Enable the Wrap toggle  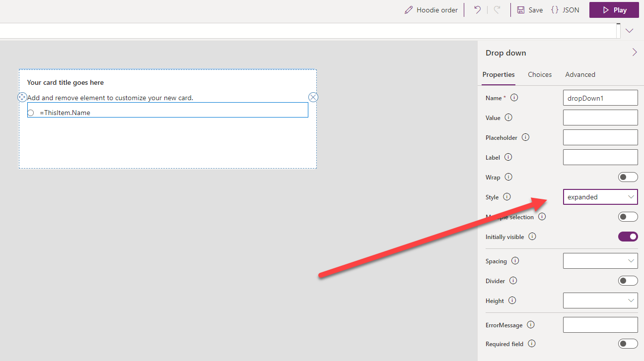(628, 177)
